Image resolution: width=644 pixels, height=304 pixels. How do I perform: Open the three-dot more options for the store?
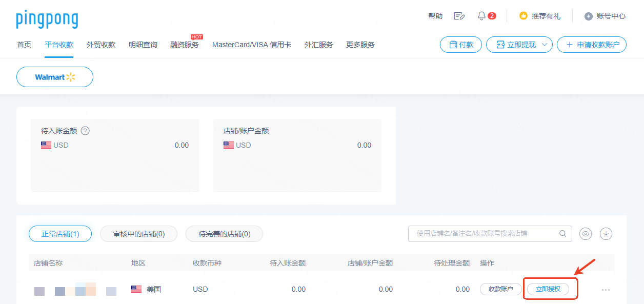pyautogui.click(x=606, y=290)
